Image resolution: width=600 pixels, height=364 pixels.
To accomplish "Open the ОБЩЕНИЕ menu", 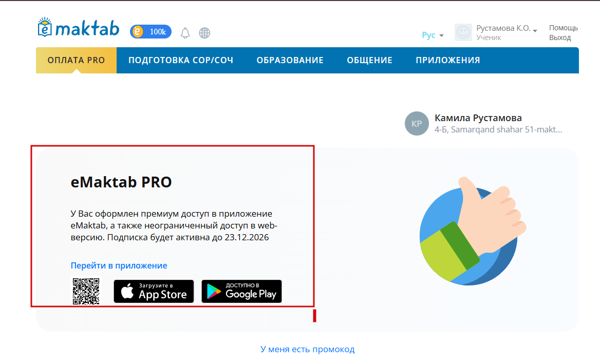I will [x=370, y=60].
